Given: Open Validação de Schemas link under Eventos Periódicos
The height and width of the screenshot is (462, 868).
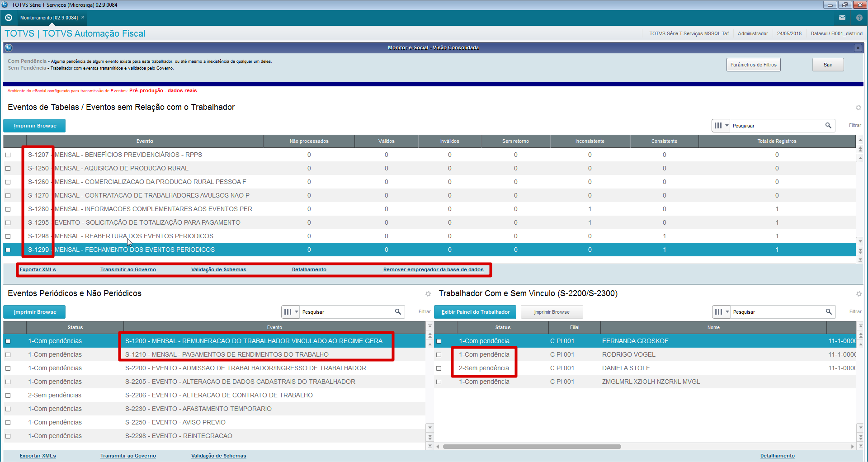Looking at the screenshot, I should 219,456.
